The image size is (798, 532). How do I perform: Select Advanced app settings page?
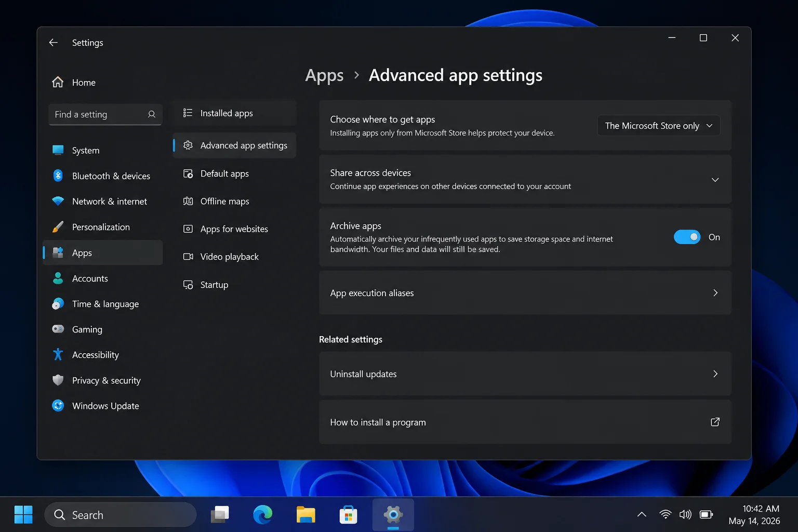234,145
